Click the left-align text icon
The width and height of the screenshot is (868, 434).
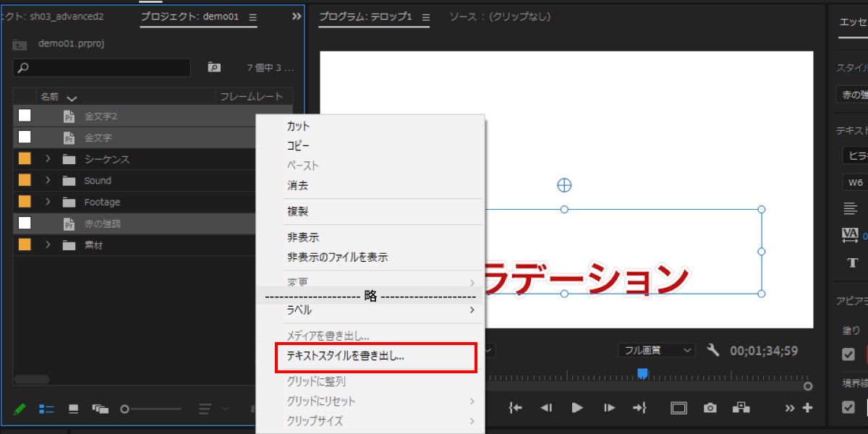tap(851, 209)
